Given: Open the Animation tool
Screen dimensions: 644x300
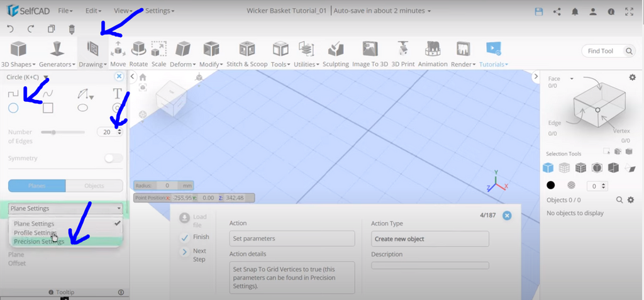Looking at the screenshot, I should (433, 54).
